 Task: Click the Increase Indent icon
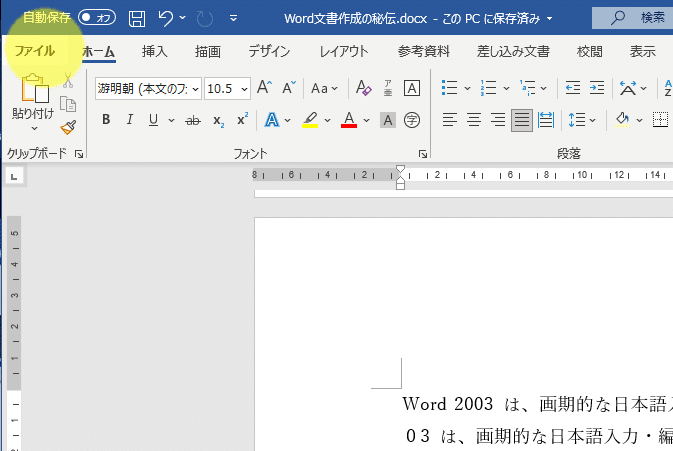point(597,88)
